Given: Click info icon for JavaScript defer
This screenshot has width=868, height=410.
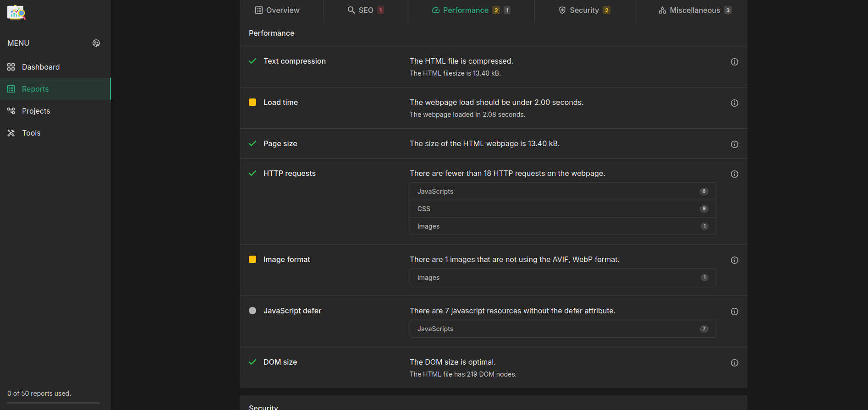Looking at the screenshot, I should point(734,312).
